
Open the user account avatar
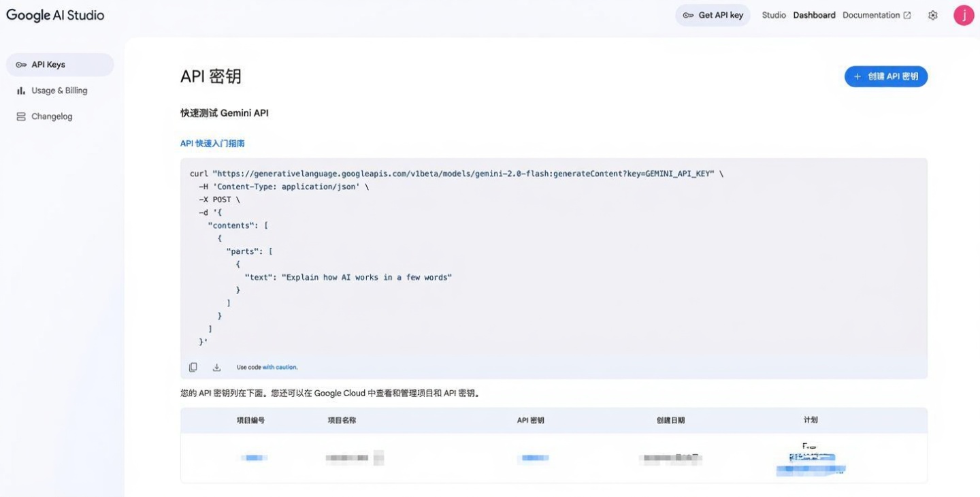click(x=964, y=15)
